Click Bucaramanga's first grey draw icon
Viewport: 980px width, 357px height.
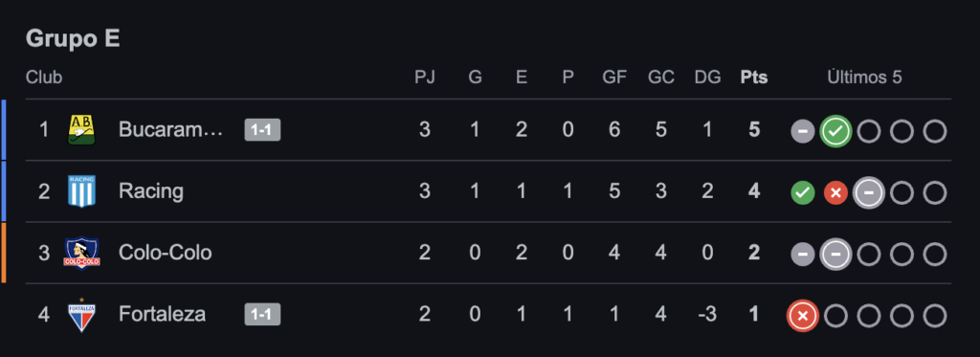(x=803, y=131)
